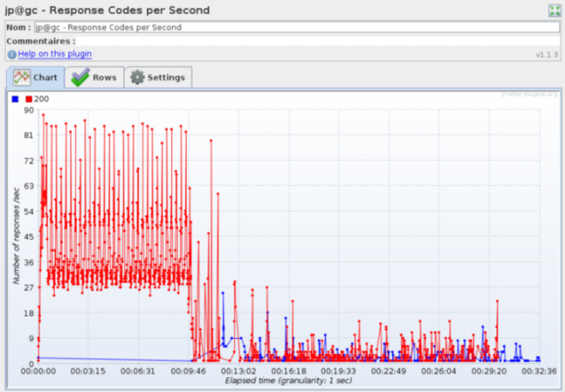Click the blue legend color swatch
The image size is (565, 392).
(15, 100)
